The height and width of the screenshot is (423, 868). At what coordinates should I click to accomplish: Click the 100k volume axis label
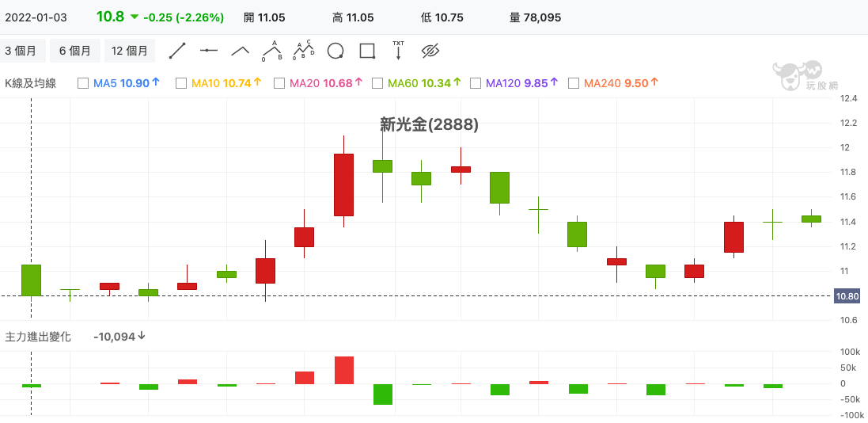(x=851, y=352)
